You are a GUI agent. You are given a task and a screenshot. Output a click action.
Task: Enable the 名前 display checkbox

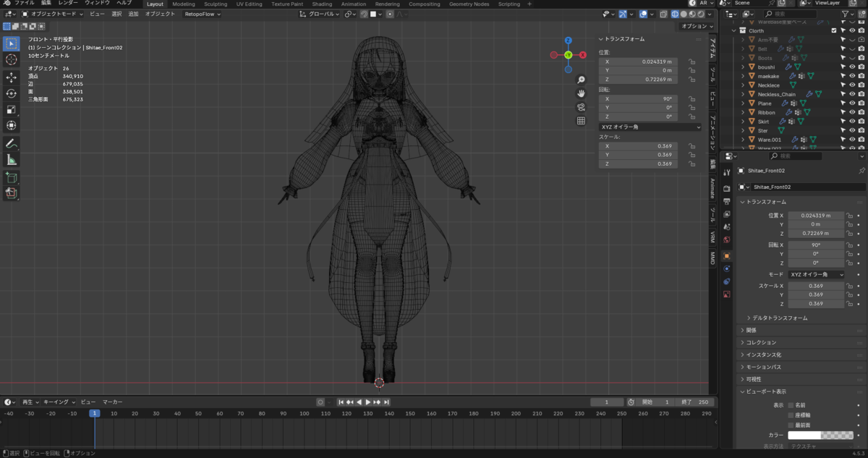(x=791, y=405)
